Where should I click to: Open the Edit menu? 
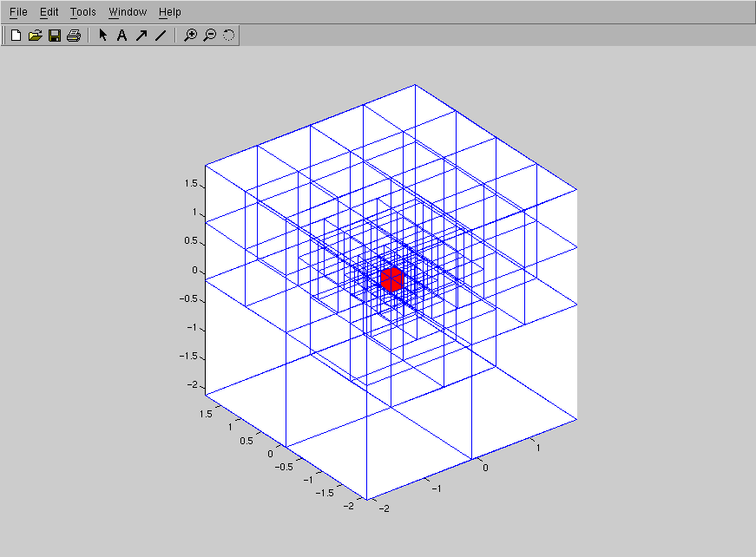[49, 12]
